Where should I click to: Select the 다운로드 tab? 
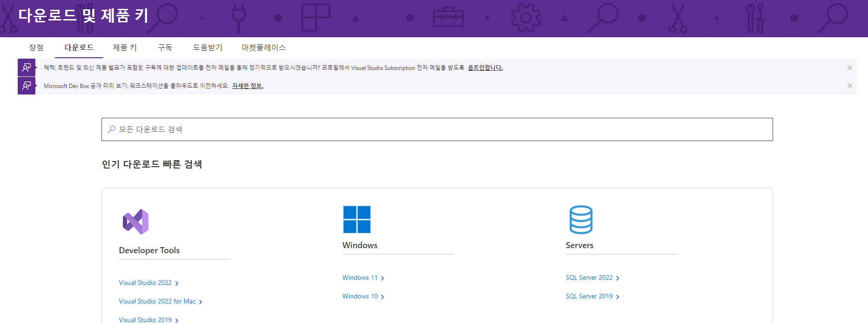point(79,47)
